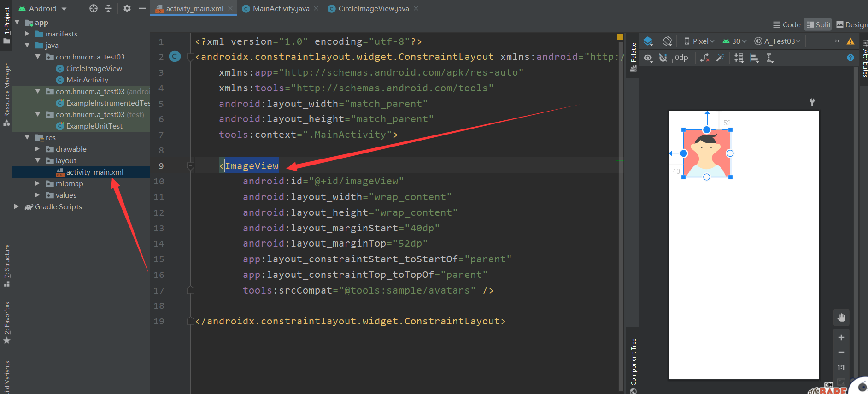
Task: Open the activity_main.xml editor tab
Action: coord(194,8)
